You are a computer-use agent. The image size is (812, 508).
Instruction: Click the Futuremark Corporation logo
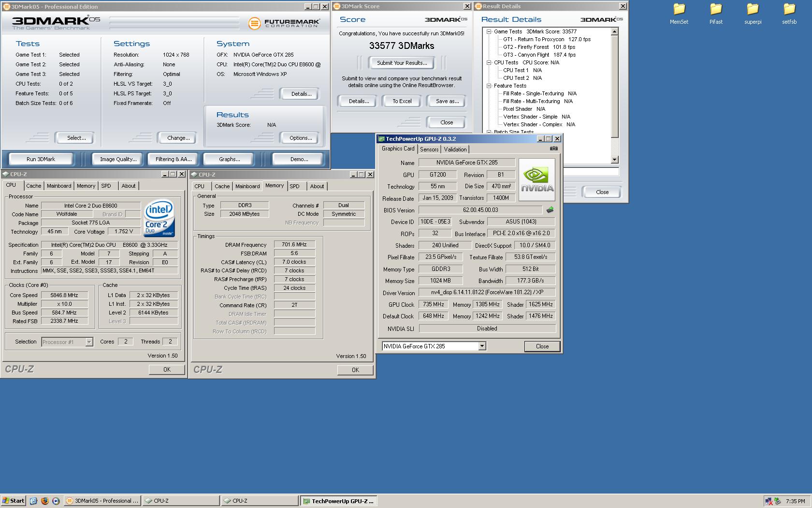(284, 23)
